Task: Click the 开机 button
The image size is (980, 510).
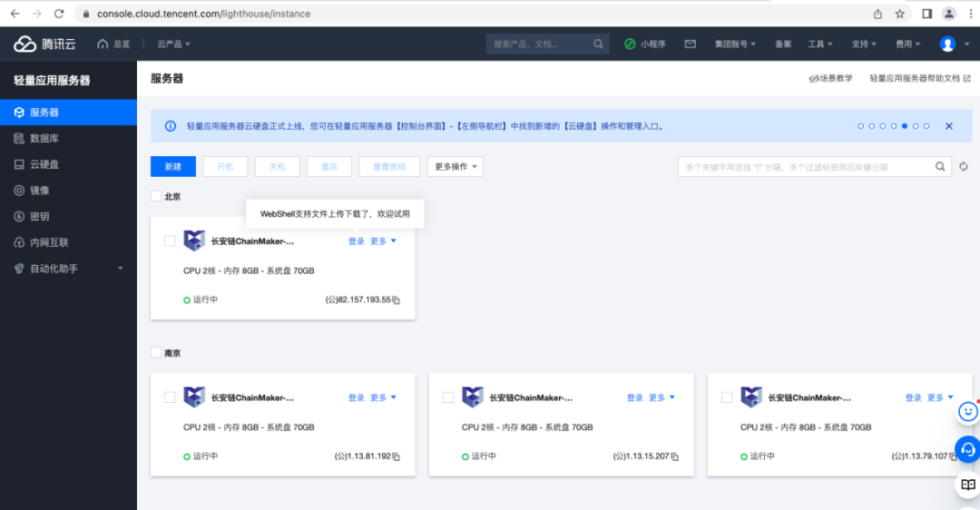Action: (225, 167)
